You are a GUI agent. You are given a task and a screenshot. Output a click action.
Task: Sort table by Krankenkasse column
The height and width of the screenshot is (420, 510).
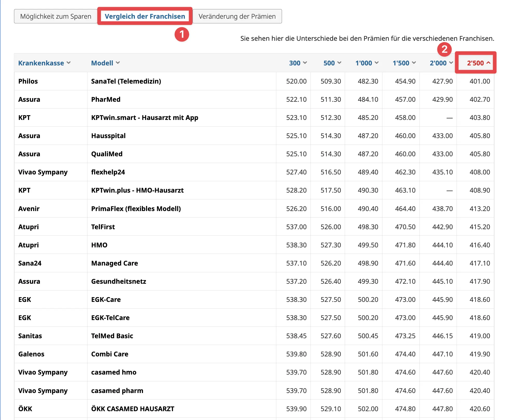pos(44,63)
